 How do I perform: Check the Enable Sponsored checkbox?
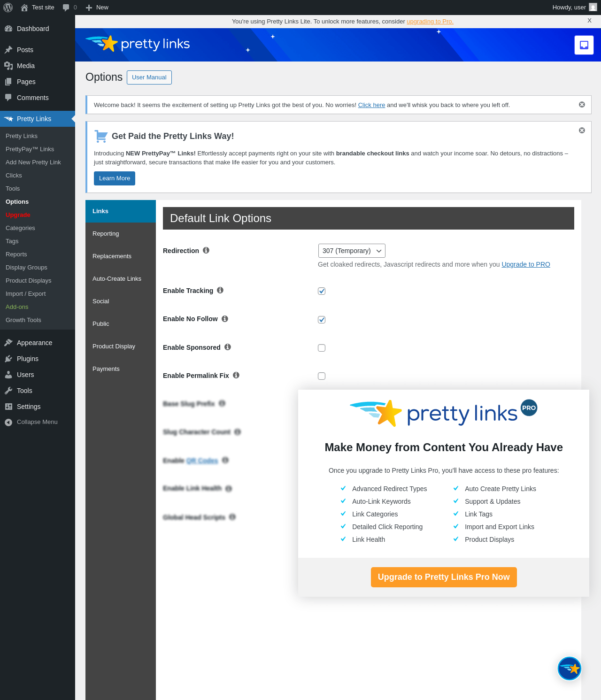click(322, 348)
